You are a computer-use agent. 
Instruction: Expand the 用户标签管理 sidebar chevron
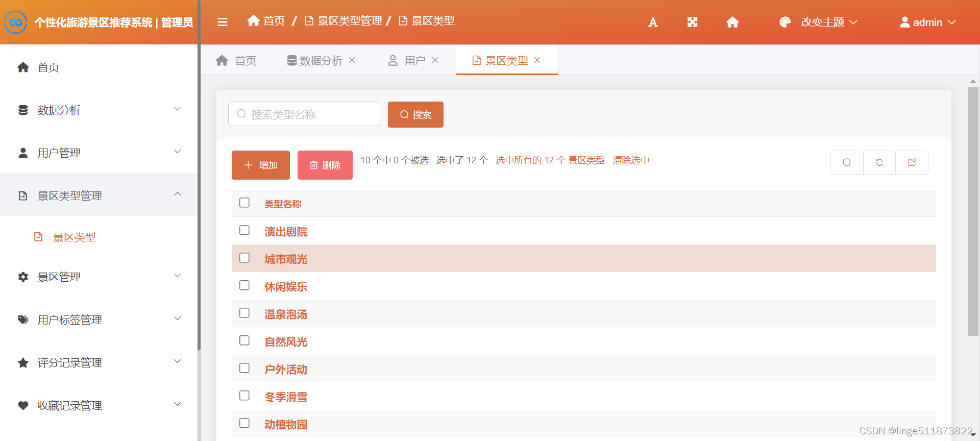[x=178, y=318]
